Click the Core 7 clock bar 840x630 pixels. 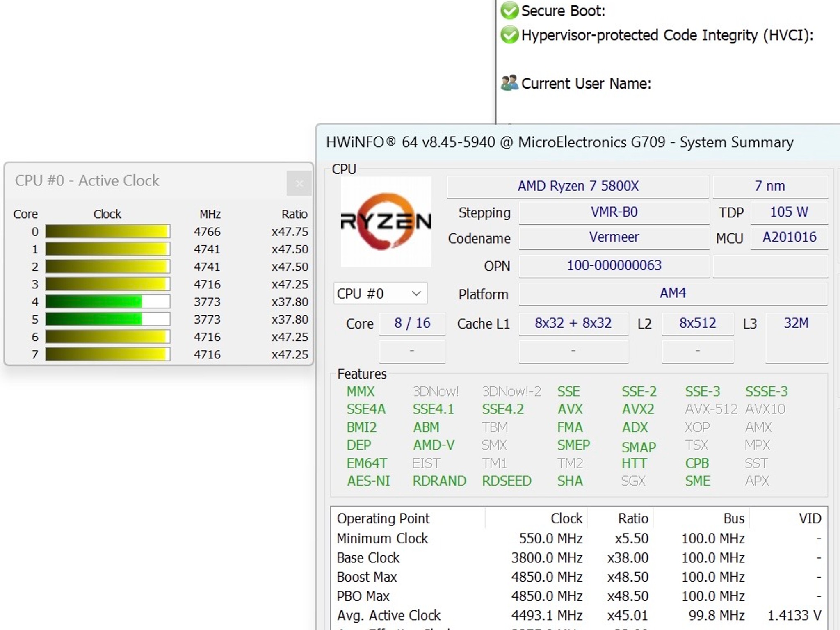point(107,354)
